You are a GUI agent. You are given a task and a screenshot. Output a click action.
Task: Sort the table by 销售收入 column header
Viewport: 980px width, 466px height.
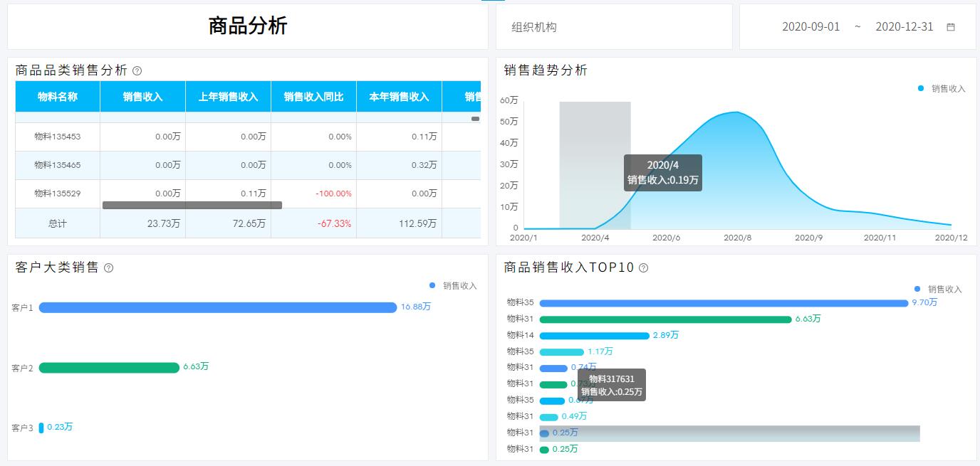tap(142, 97)
